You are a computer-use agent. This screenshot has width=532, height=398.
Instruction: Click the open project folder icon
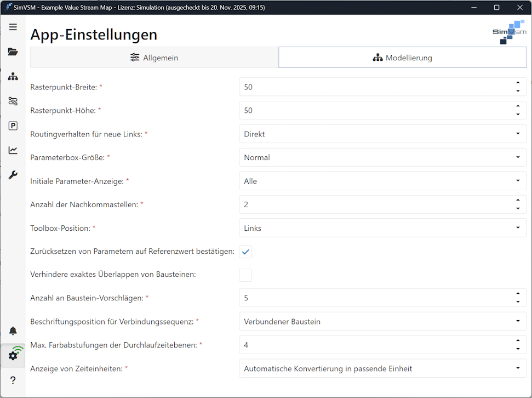[x=13, y=52]
